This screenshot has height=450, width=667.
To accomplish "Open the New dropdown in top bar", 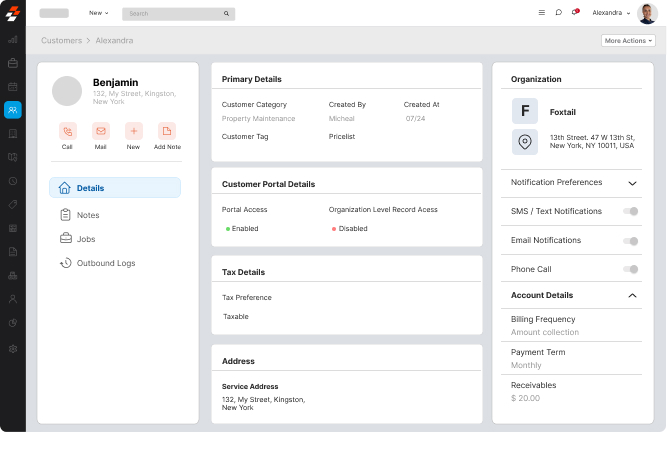I will click(x=98, y=13).
